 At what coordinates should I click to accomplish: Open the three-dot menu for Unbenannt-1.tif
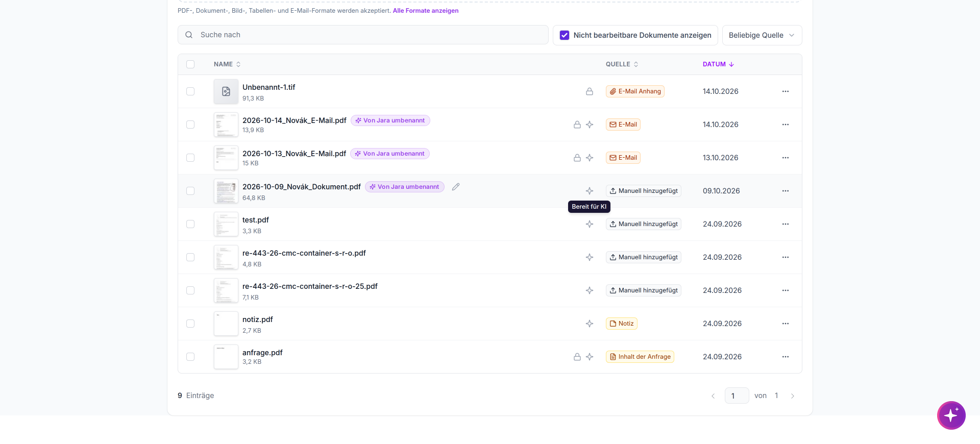(786, 91)
